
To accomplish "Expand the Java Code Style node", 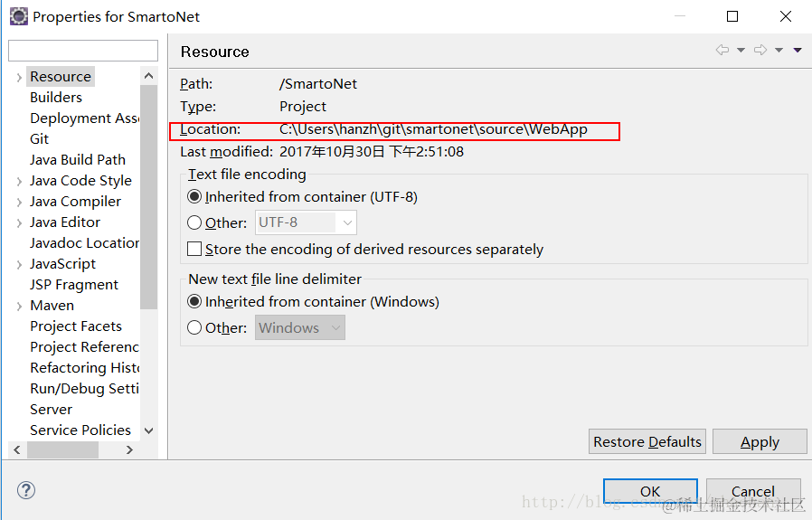I will coord(19,182).
